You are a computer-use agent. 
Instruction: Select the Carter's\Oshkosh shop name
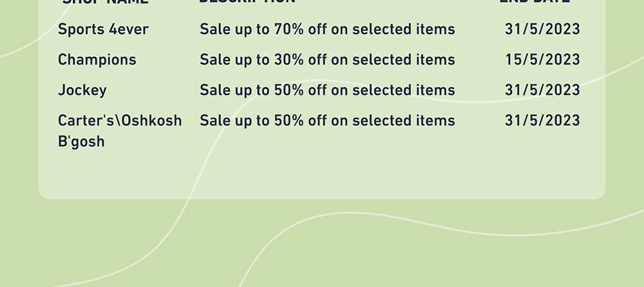click(x=120, y=131)
